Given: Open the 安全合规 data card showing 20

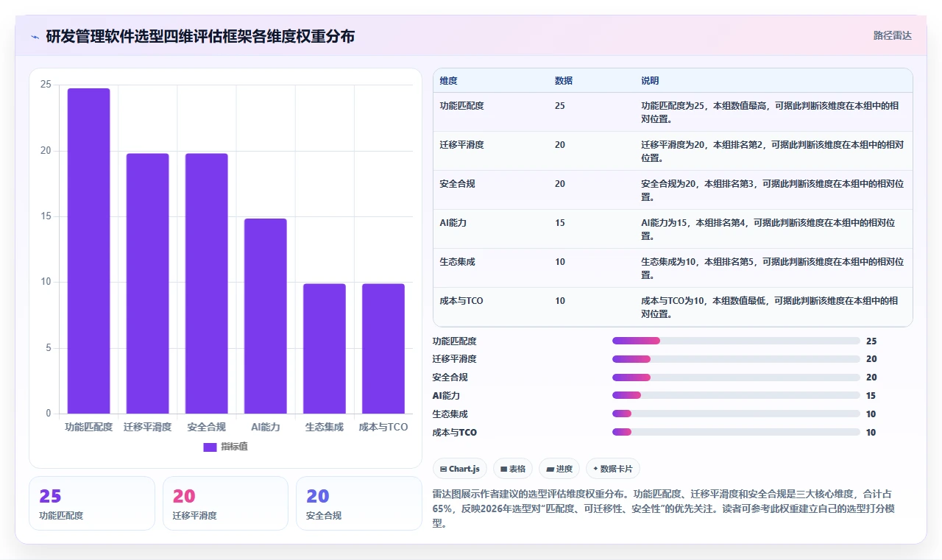Looking at the screenshot, I should (x=359, y=503).
